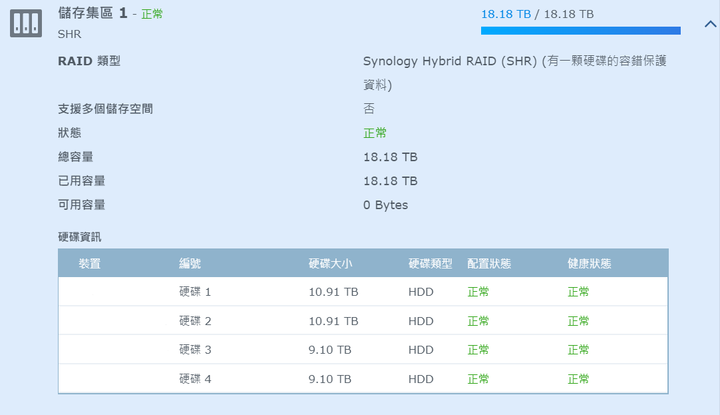Select the 硬碟 3 table row
This screenshot has height=415, width=720.
363,349
